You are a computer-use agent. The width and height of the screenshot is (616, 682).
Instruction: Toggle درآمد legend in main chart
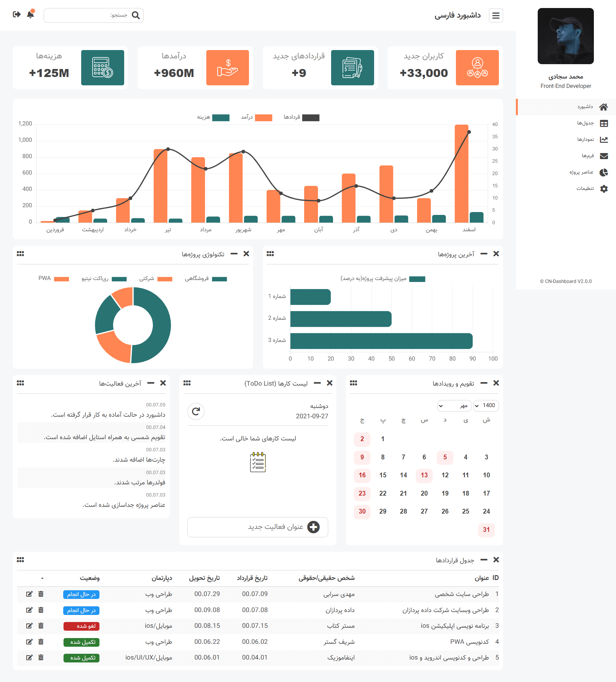coord(256,117)
